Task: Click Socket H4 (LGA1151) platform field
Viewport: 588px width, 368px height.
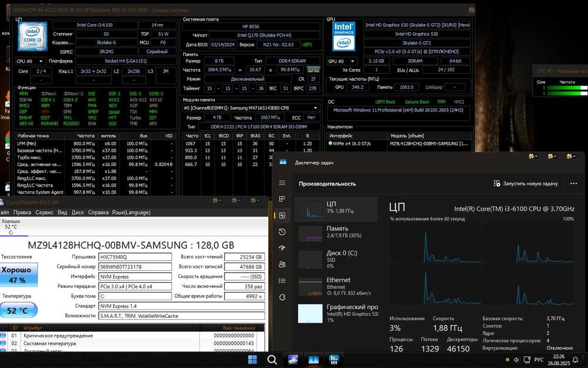Action: click(126, 61)
